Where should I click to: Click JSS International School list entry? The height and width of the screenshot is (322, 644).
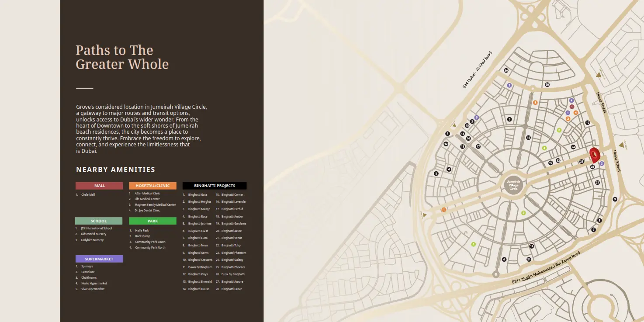[x=96, y=229]
